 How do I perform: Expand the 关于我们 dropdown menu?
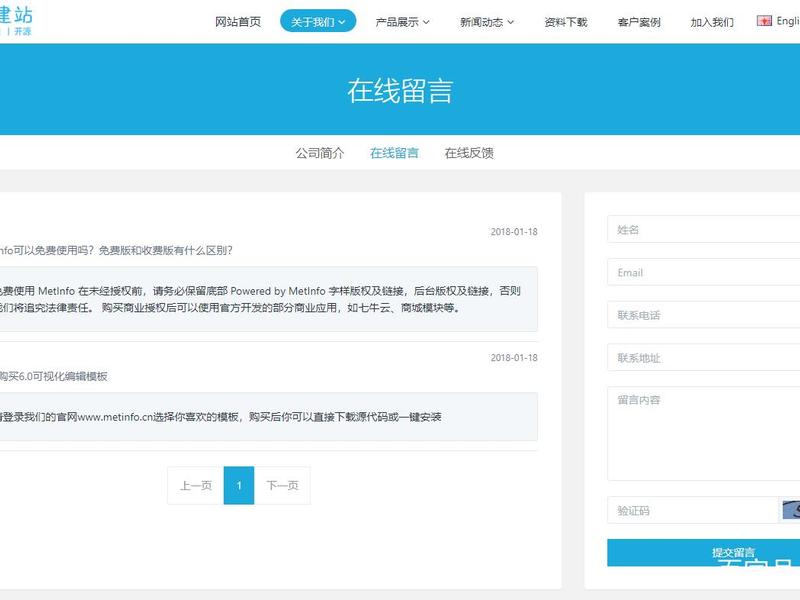[x=318, y=21]
